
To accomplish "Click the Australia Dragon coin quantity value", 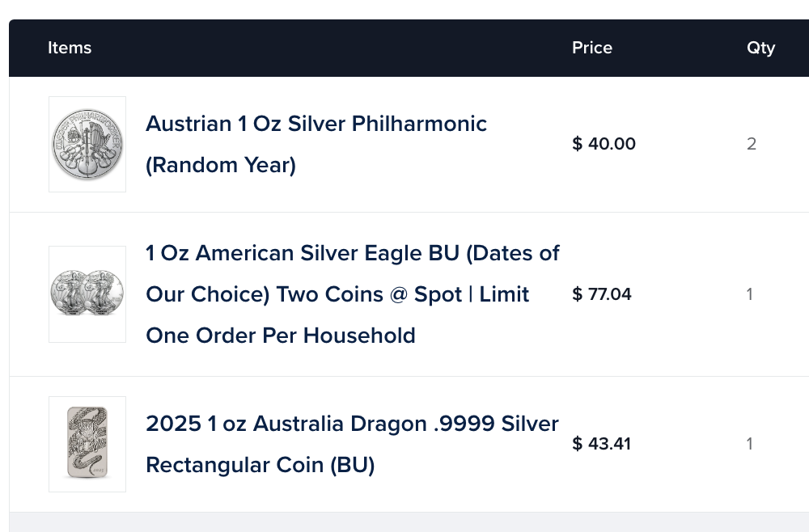I will click(x=750, y=444).
